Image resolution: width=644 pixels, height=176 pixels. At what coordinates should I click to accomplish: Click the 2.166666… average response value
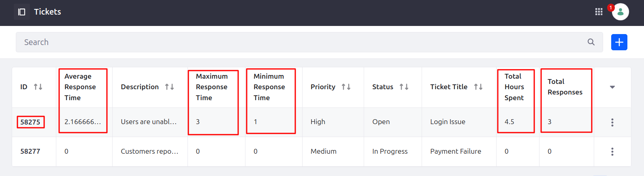(83, 122)
